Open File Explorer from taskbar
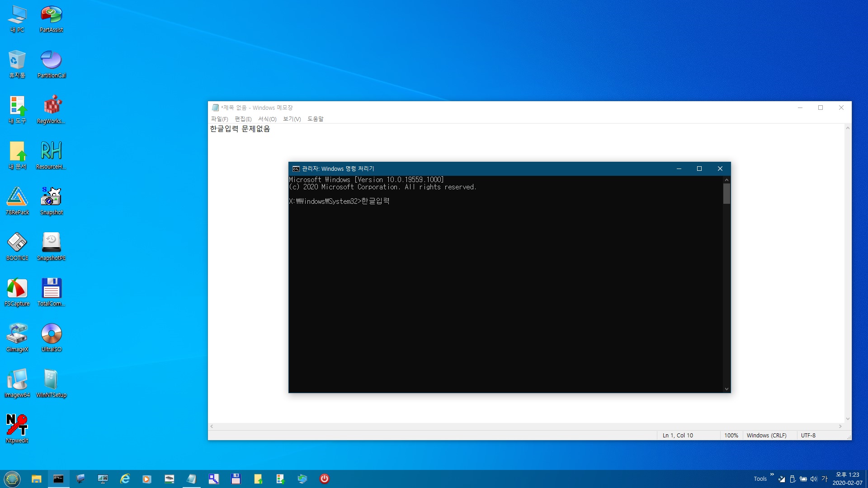The width and height of the screenshot is (868, 488). click(37, 479)
